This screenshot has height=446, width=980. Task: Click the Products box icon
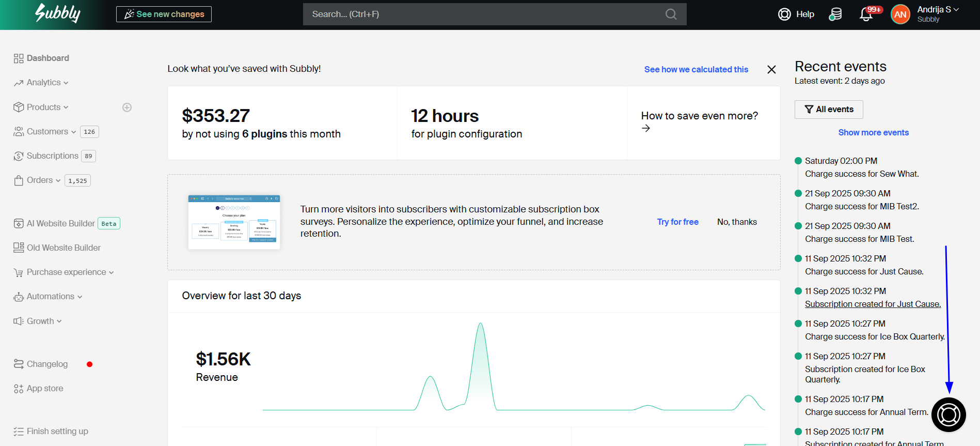tap(19, 107)
